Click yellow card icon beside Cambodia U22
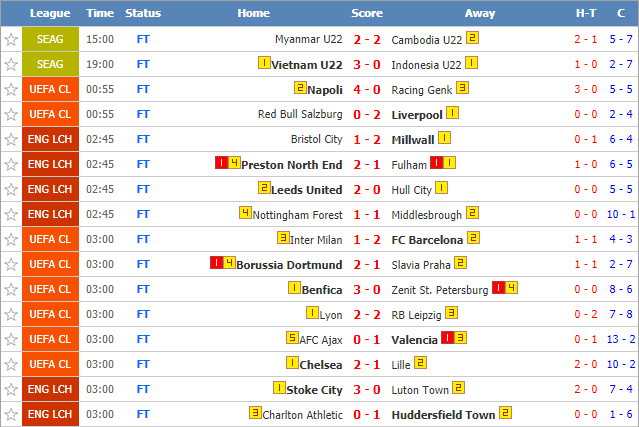The height and width of the screenshot is (427, 639). click(472, 38)
